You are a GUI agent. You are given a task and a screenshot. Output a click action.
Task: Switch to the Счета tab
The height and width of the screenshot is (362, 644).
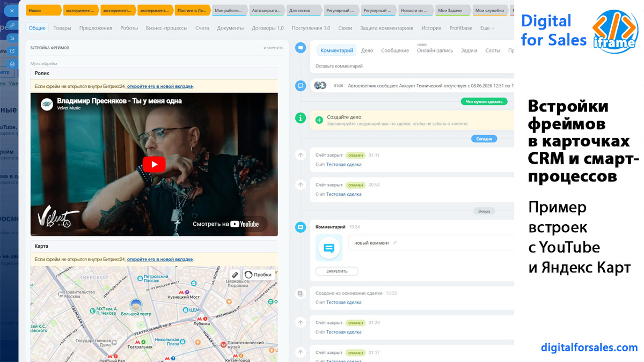[202, 28]
